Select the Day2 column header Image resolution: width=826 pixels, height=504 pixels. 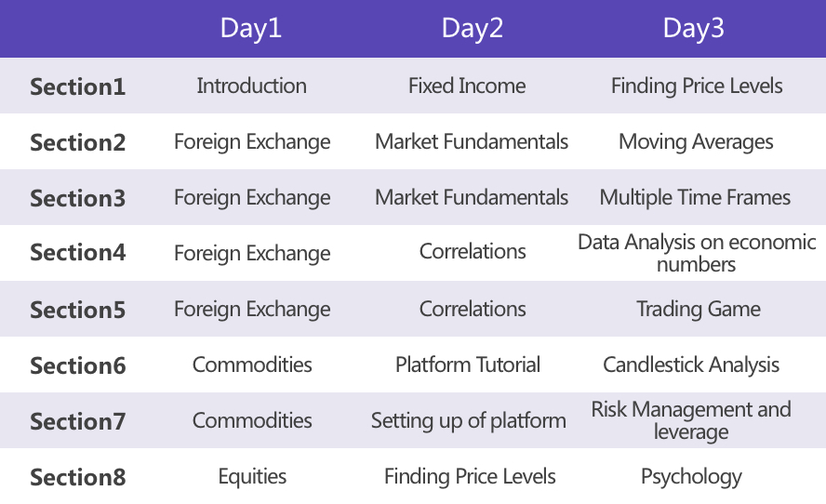473,29
